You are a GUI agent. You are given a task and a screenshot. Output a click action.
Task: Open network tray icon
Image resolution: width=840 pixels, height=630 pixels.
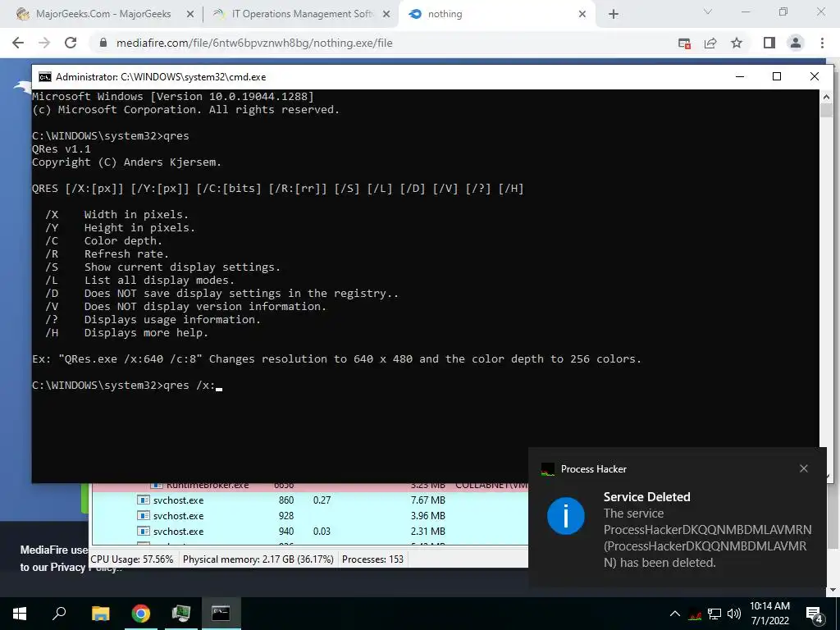(714, 614)
